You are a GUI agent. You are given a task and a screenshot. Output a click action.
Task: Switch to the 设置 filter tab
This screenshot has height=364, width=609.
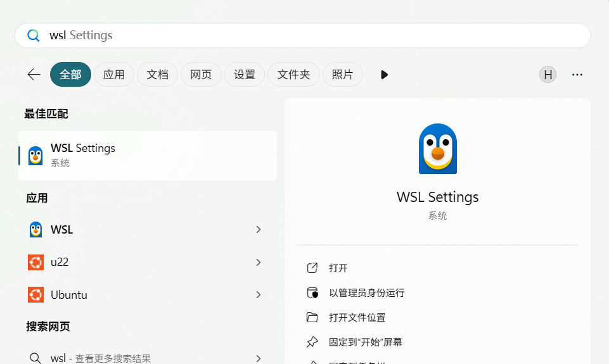[245, 74]
